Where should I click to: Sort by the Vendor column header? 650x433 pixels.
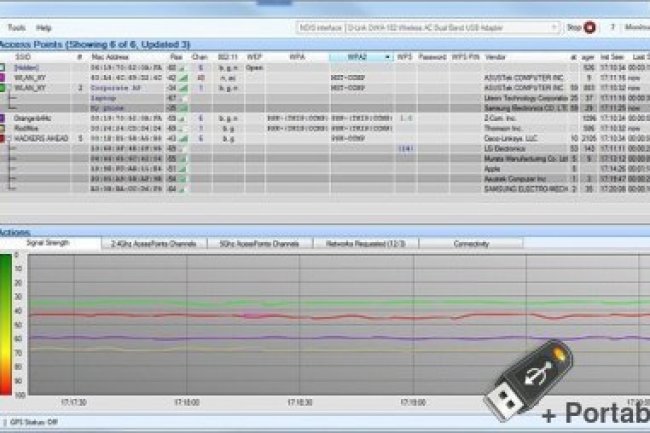point(495,57)
